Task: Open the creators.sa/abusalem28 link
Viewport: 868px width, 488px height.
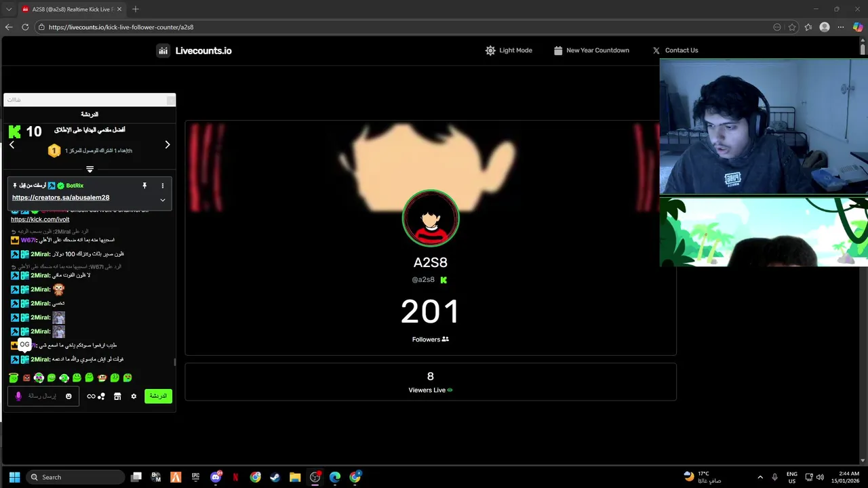Action: point(60,197)
